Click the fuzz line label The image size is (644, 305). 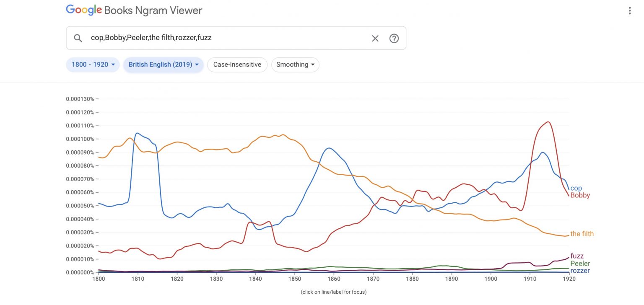576,256
